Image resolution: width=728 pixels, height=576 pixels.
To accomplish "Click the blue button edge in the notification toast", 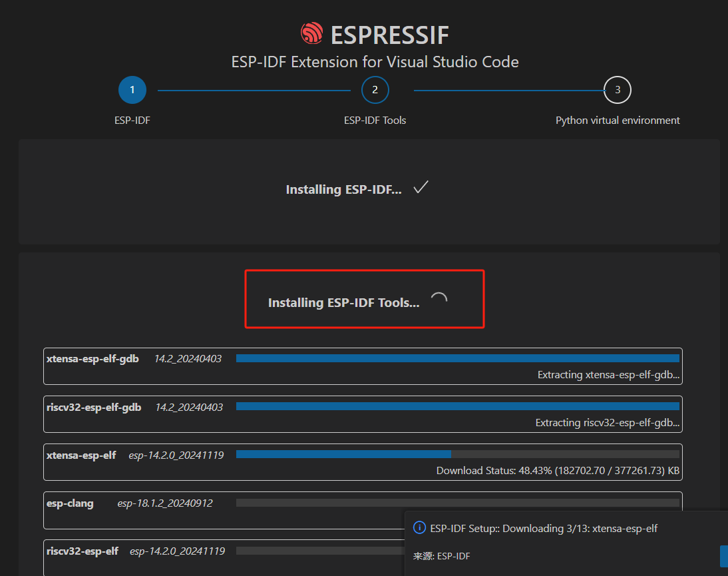I will [x=725, y=555].
